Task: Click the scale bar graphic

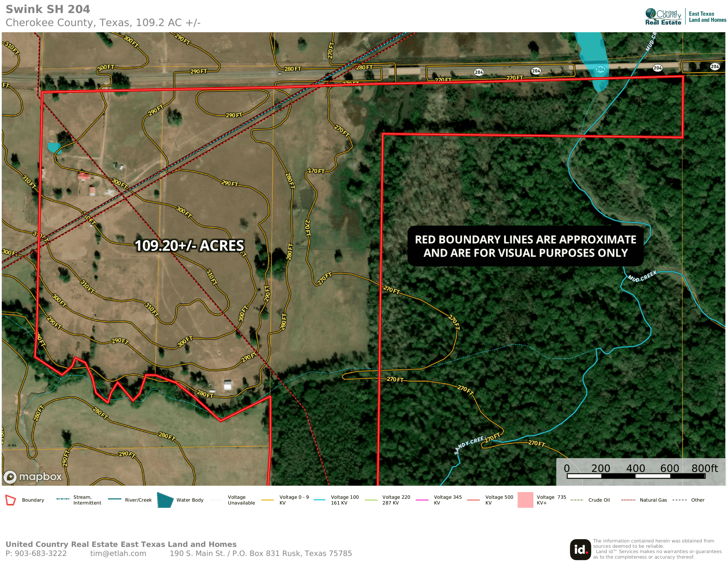Action: pos(636,476)
